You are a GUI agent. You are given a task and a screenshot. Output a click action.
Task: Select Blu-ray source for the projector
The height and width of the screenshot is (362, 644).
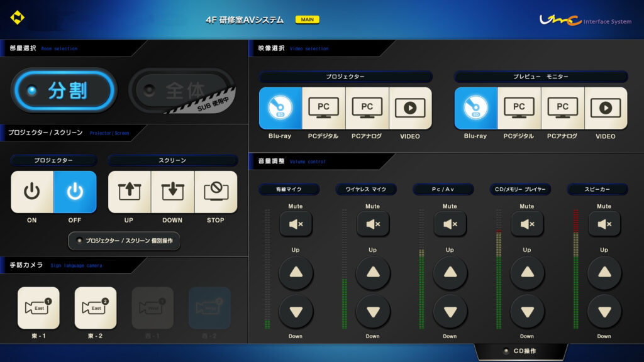280,108
